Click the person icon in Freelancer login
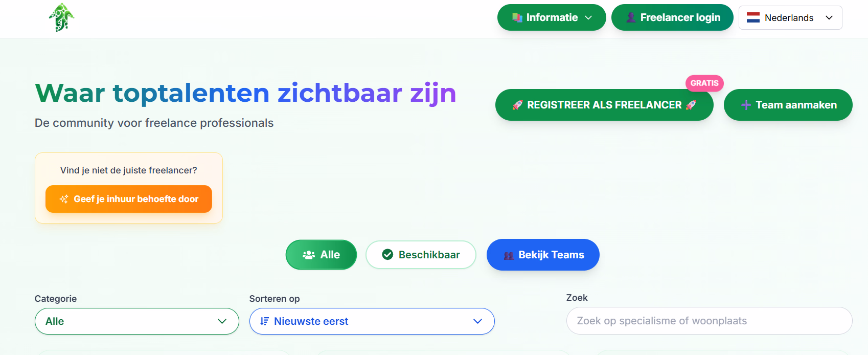This screenshot has width=868, height=355. 631,17
